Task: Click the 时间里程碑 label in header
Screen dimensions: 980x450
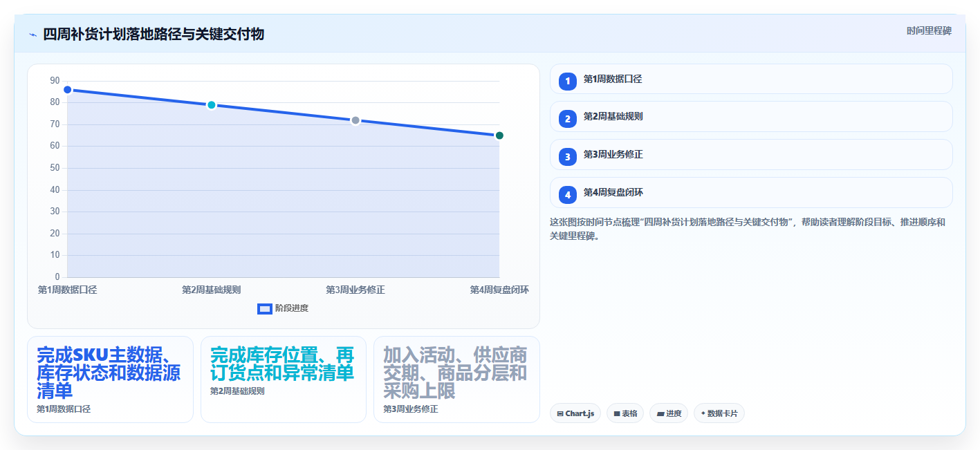Action: click(929, 30)
